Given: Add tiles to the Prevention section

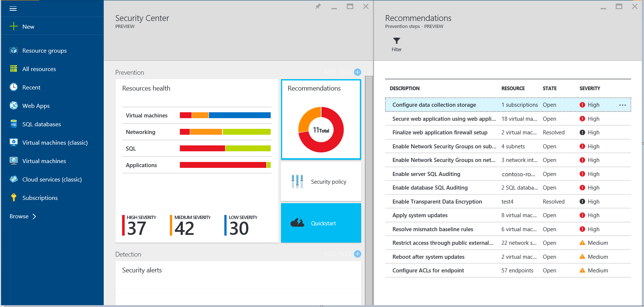Looking at the screenshot, I should pos(357,72).
